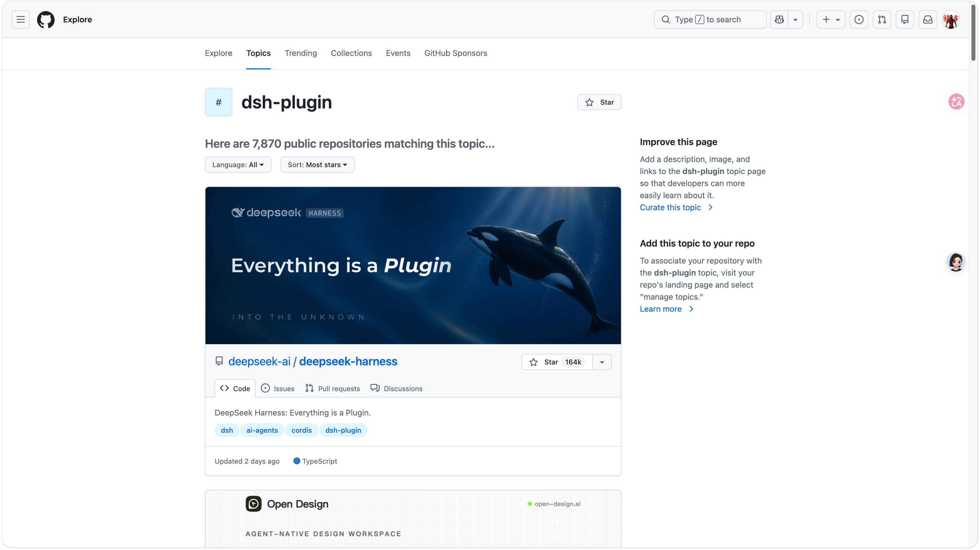This screenshot has width=980, height=550.
Task: Open Pull requests tab of deepseek-harness
Action: (x=332, y=388)
